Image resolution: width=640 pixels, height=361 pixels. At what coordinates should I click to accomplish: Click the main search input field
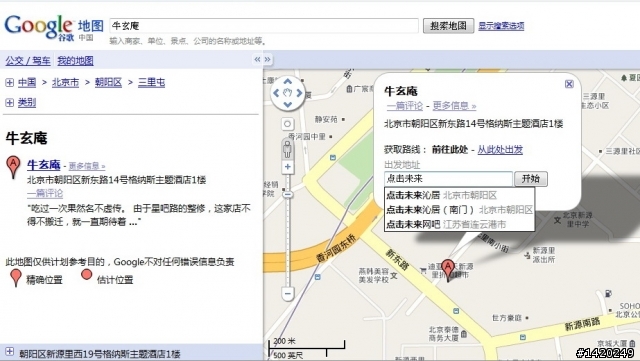(x=264, y=26)
